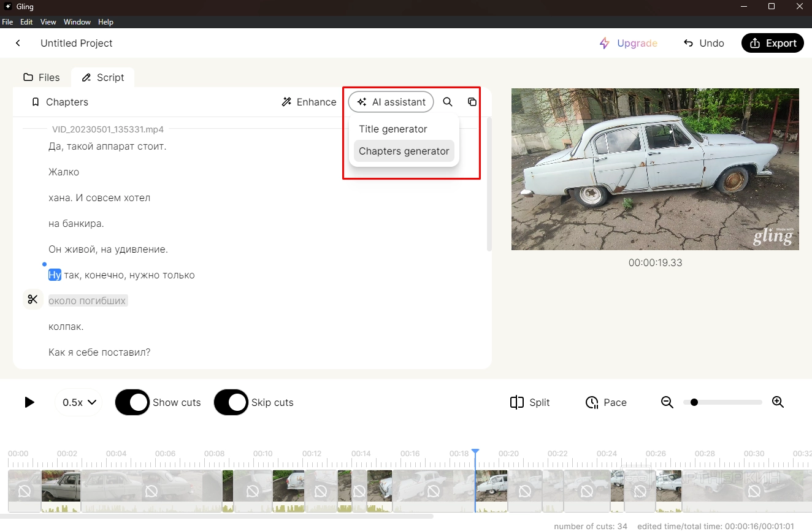
Task: Open the View menu in menu bar
Action: click(x=48, y=22)
